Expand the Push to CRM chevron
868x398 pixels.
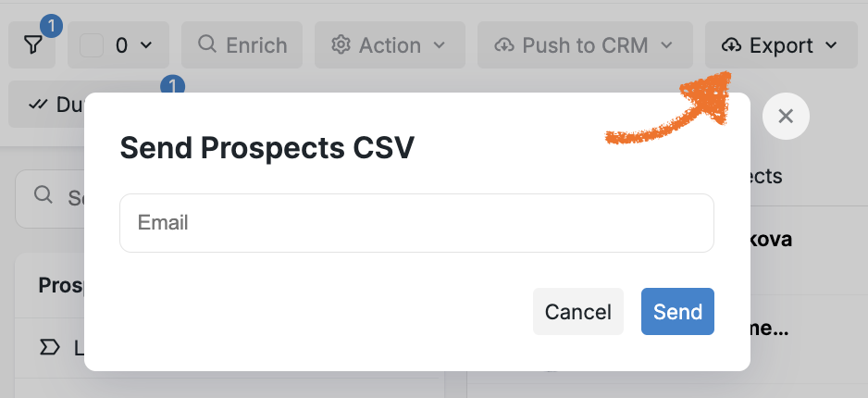coord(666,45)
